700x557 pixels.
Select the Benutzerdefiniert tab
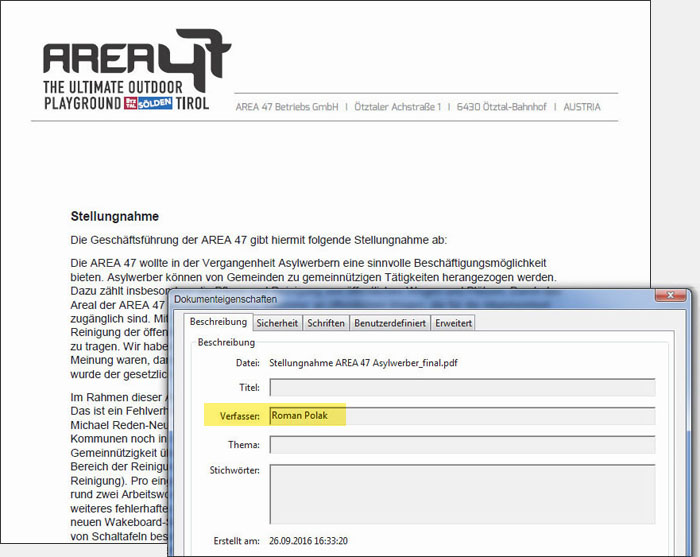coord(390,323)
